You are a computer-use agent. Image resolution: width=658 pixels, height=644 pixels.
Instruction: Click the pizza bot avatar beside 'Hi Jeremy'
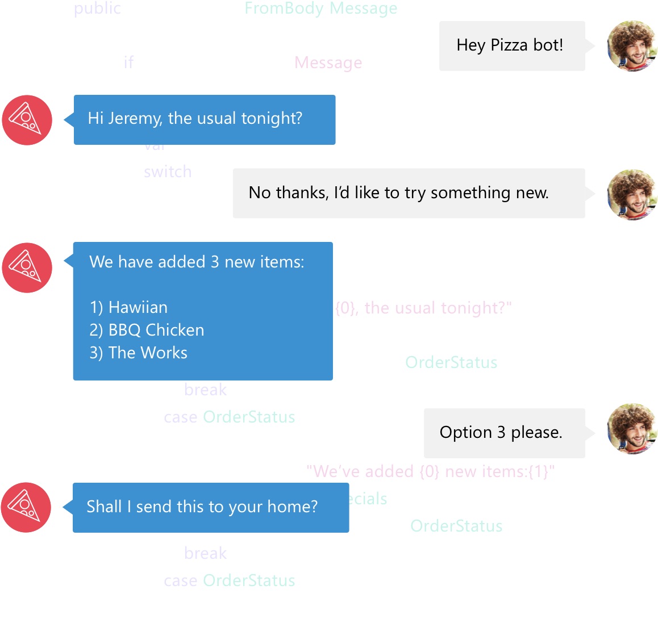pyautogui.click(x=27, y=120)
